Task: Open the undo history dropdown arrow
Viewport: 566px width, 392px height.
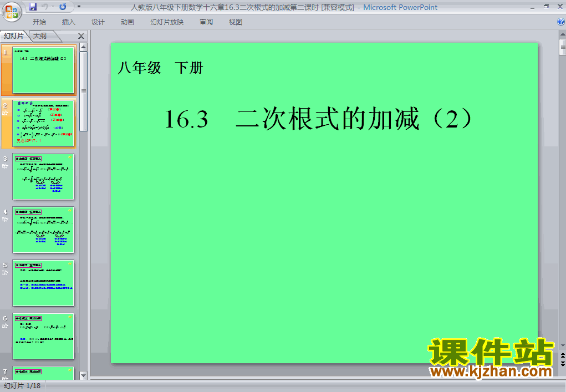Action: 53,7
